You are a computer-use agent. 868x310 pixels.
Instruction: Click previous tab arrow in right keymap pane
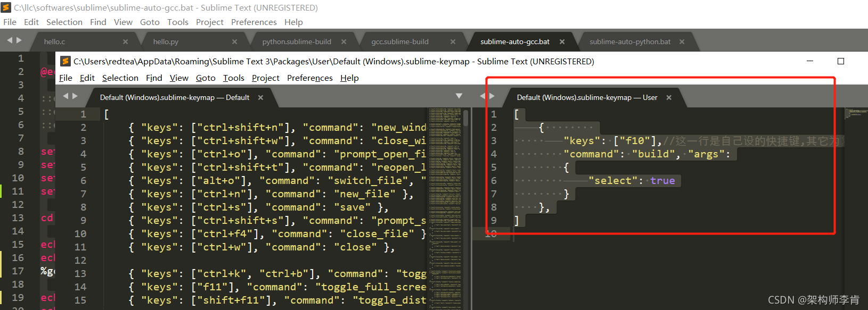pyautogui.click(x=482, y=96)
